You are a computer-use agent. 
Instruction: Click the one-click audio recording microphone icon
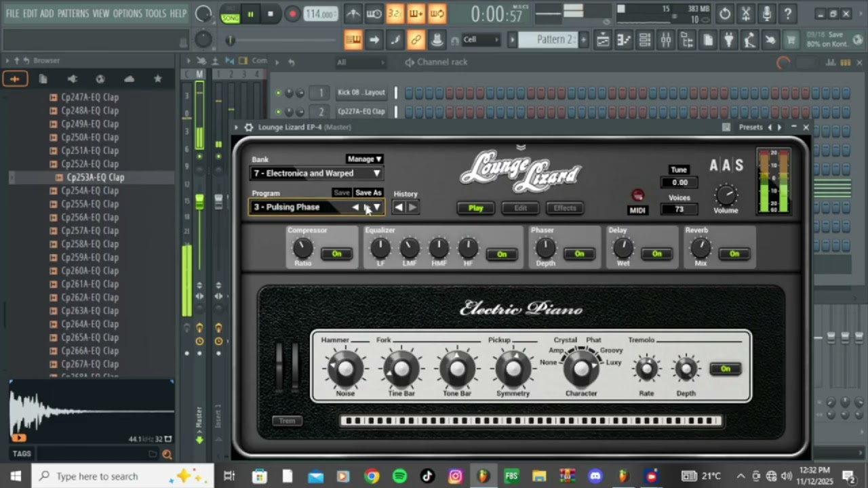point(767,14)
